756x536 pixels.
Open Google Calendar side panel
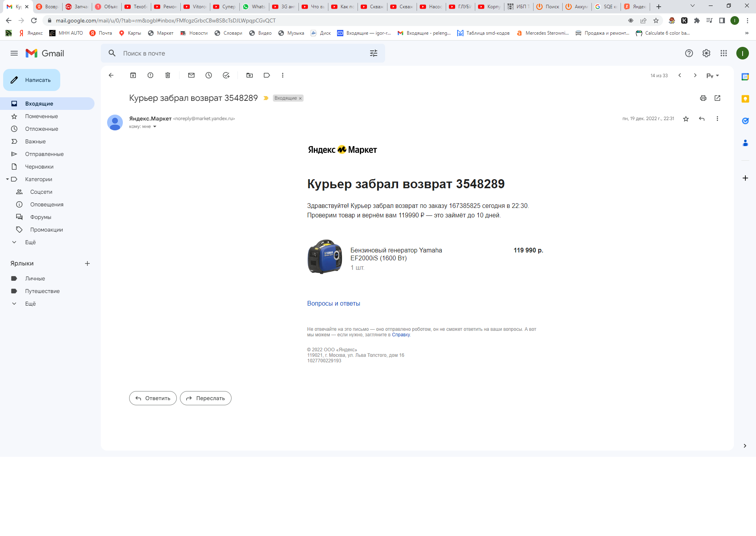pyautogui.click(x=745, y=77)
